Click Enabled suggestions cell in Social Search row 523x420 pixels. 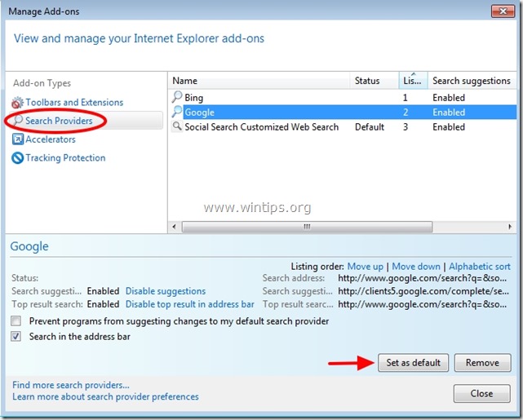(x=449, y=127)
